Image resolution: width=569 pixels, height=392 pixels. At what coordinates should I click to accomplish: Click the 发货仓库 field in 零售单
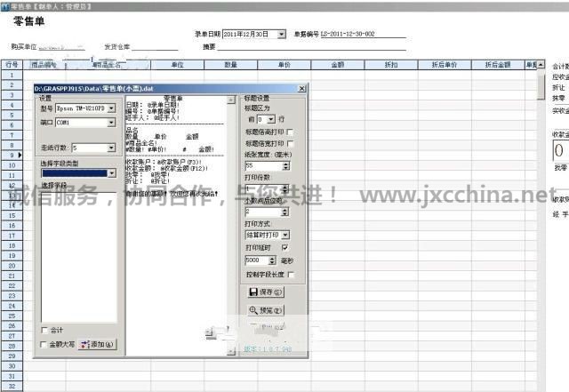pos(155,47)
